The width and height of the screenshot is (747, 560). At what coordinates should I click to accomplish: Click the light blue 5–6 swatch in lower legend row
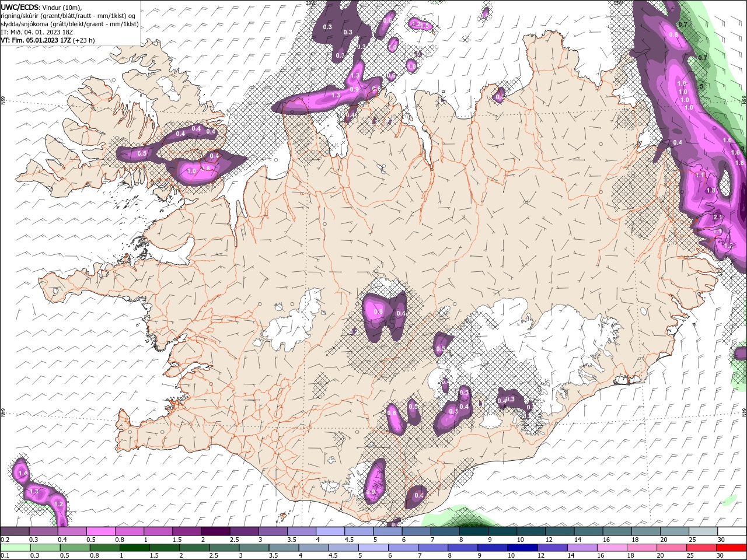tap(373, 548)
